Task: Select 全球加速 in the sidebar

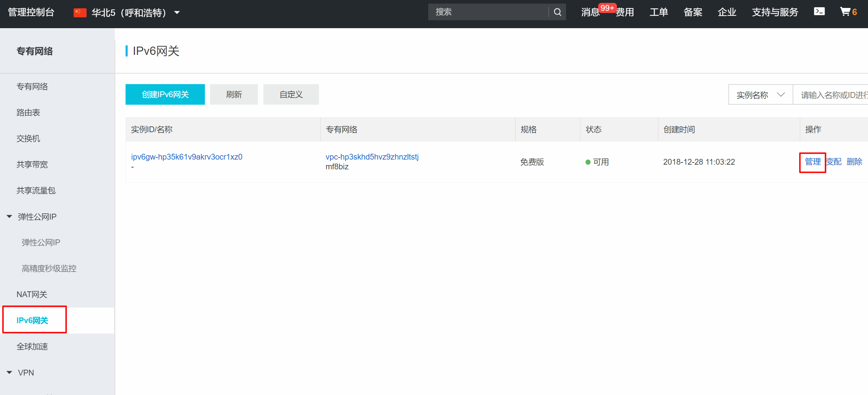Action: pyautogui.click(x=32, y=347)
